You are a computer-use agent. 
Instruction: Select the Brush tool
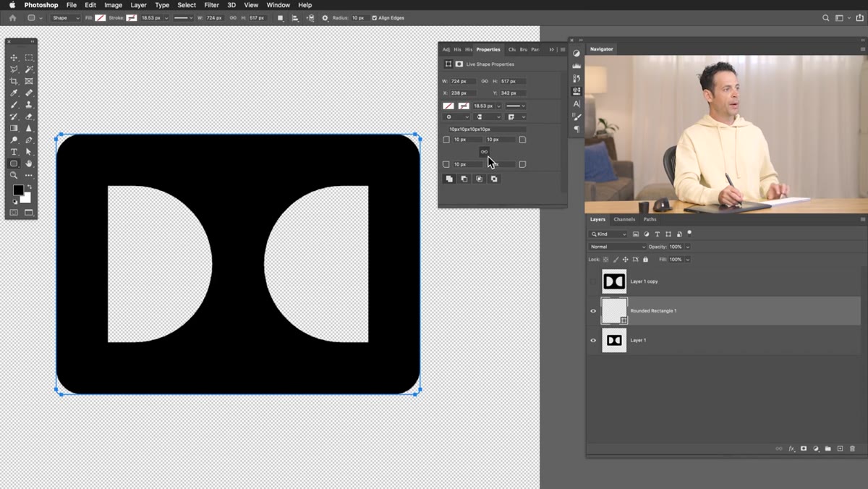click(x=14, y=105)
